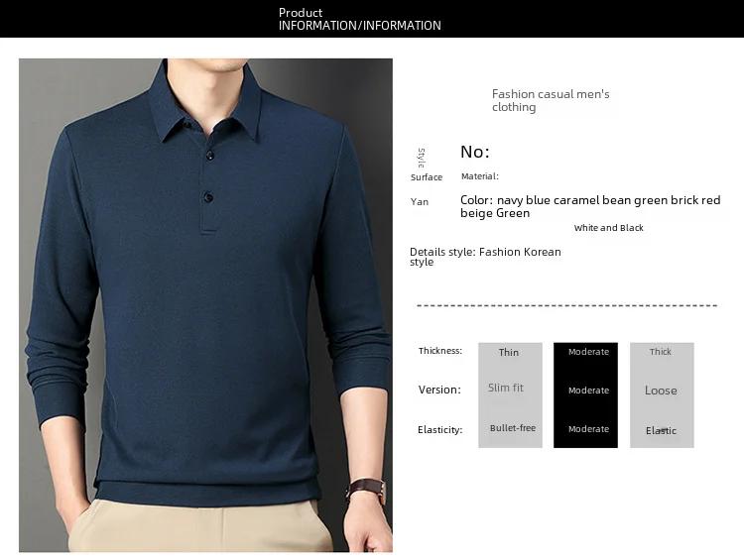
Task: Click the Material: label
Action: pyautogui.click(x=480, y=176)
